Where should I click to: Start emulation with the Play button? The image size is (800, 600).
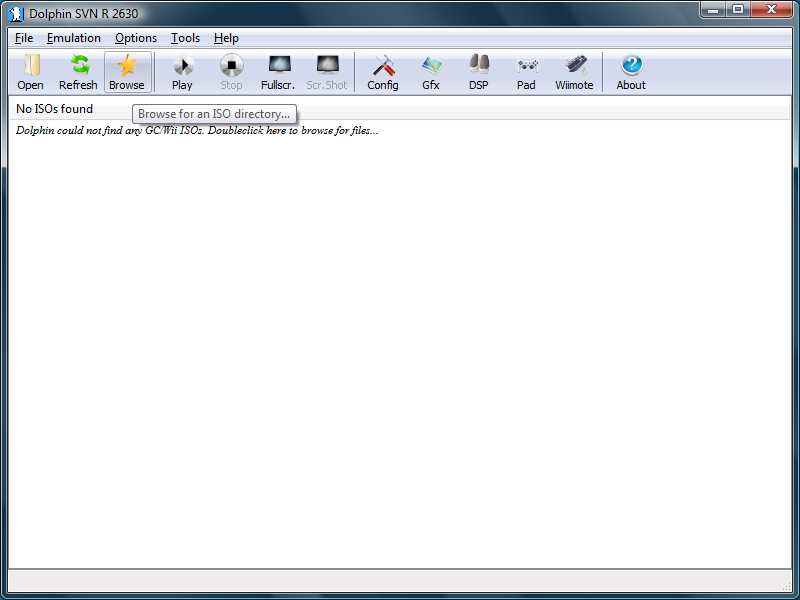point(182,72)
